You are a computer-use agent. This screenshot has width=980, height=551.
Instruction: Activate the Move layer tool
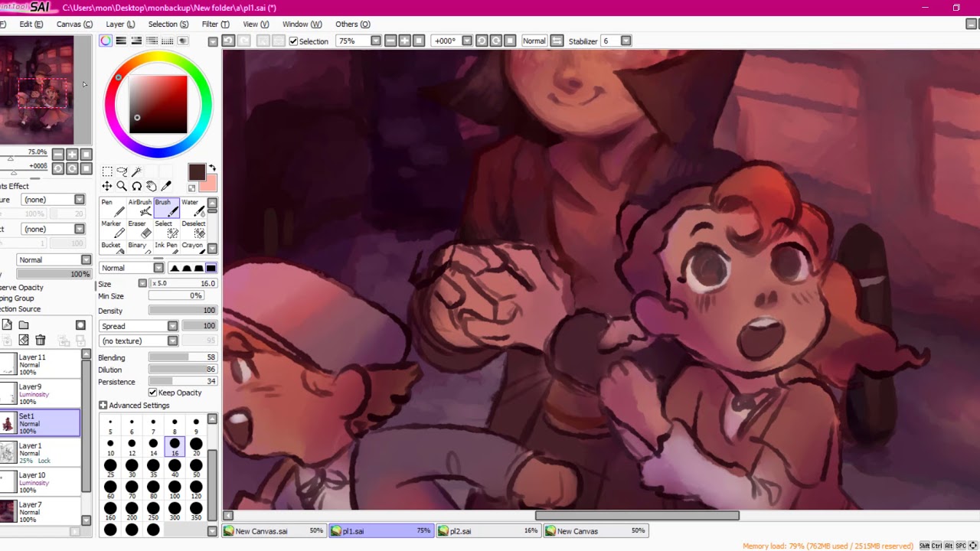click(x=107, y=186)
